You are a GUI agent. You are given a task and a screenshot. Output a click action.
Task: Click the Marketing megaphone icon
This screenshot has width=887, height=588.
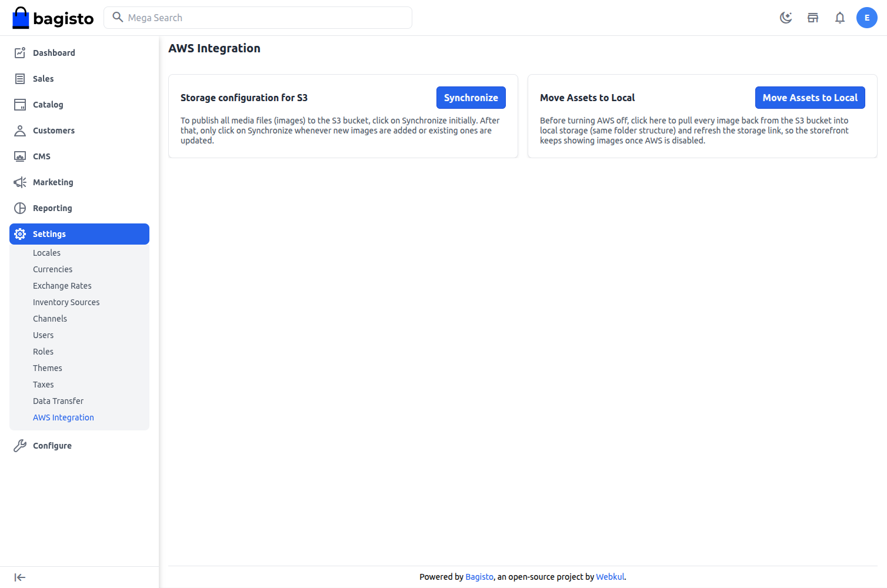(x=20, y=182)
